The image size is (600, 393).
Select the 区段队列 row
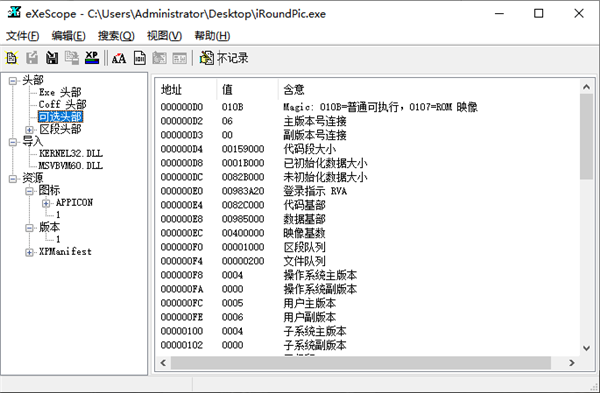tap(367, 247)
